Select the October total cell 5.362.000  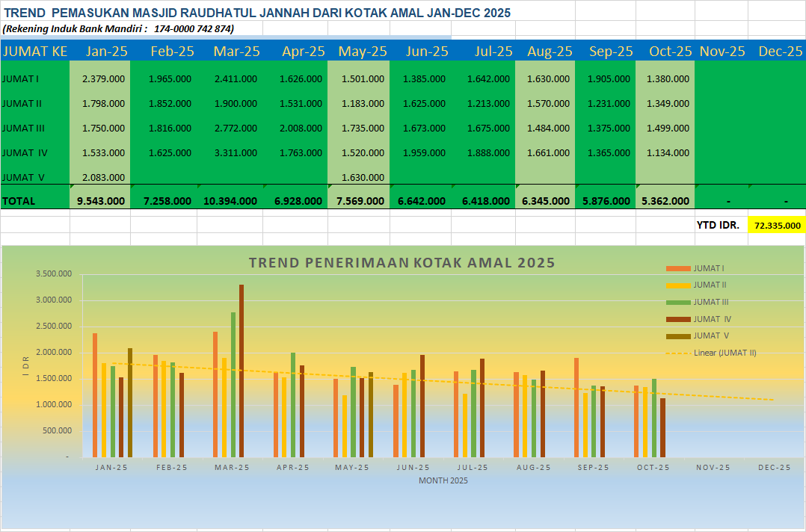tap(665, 201)
